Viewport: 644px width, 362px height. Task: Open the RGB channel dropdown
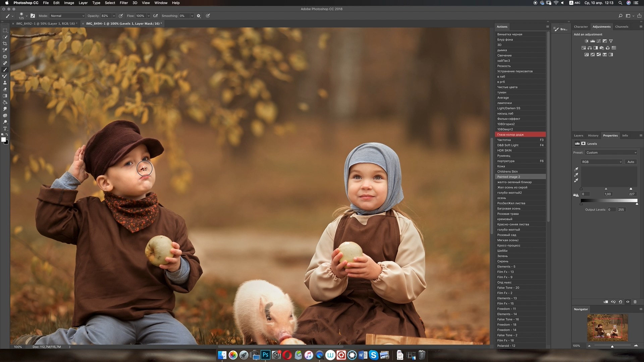602,162
